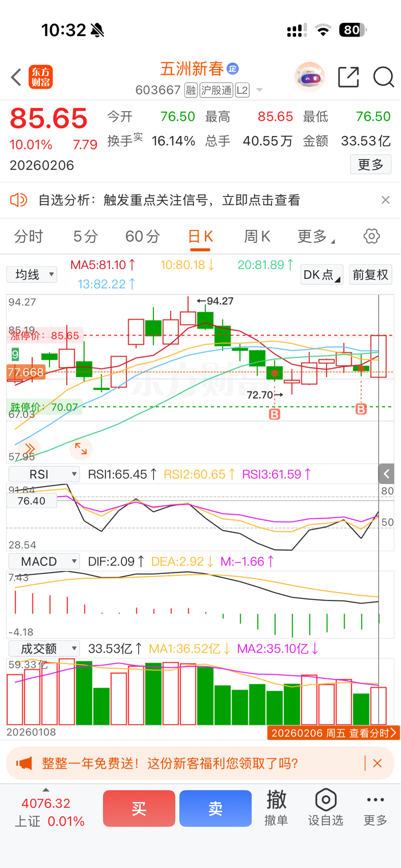This screenshot has width=401, height=868.
Task: Tap the 跌停价: 70.07 label
Action: click(44, 407)
